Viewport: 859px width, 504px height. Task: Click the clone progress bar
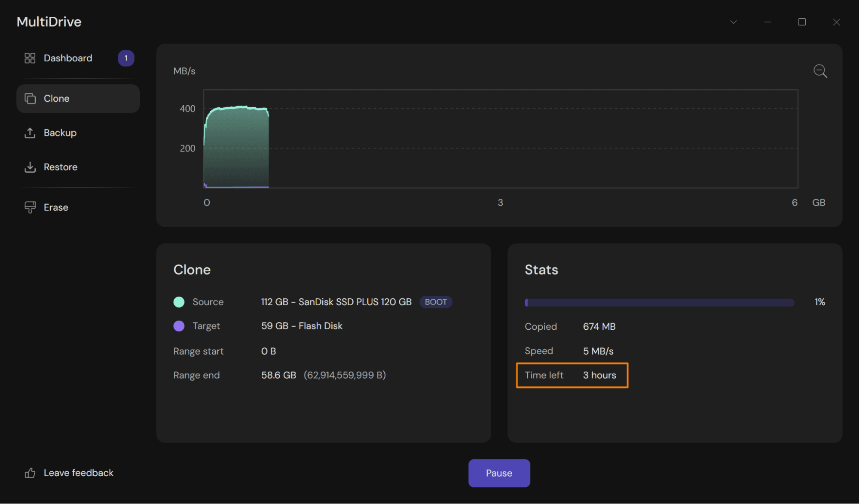(660, 302)
